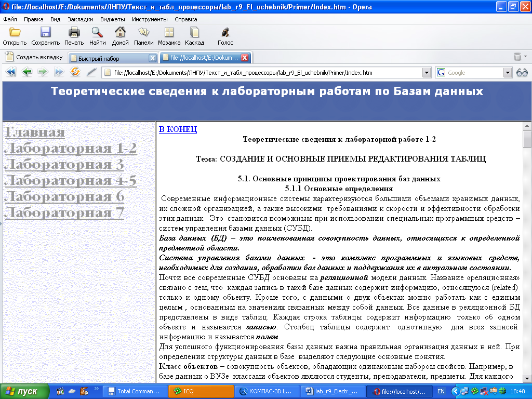The height and width of the screenshot is (399, 532).
Task: Click the tab bar options dropdown arrow
Action: pos(526,56)
